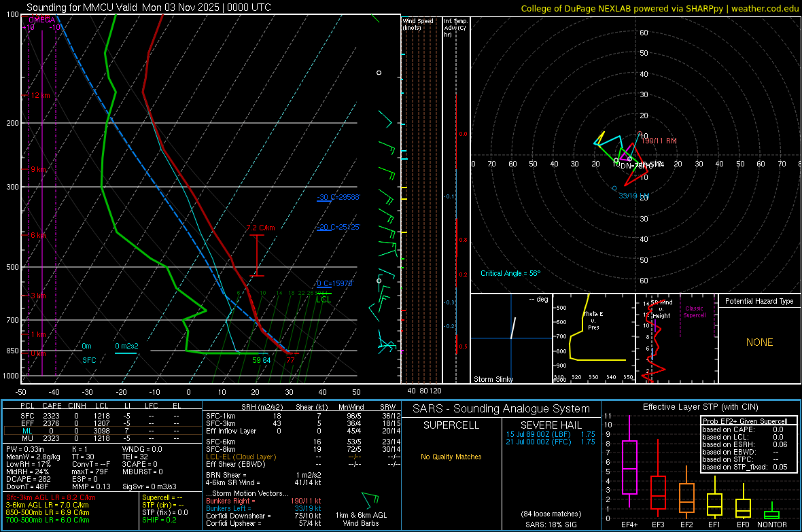Screen dimensions: 802x532
Task: Select the red 77 surface temperature value
Action: [x=290, y=360]
